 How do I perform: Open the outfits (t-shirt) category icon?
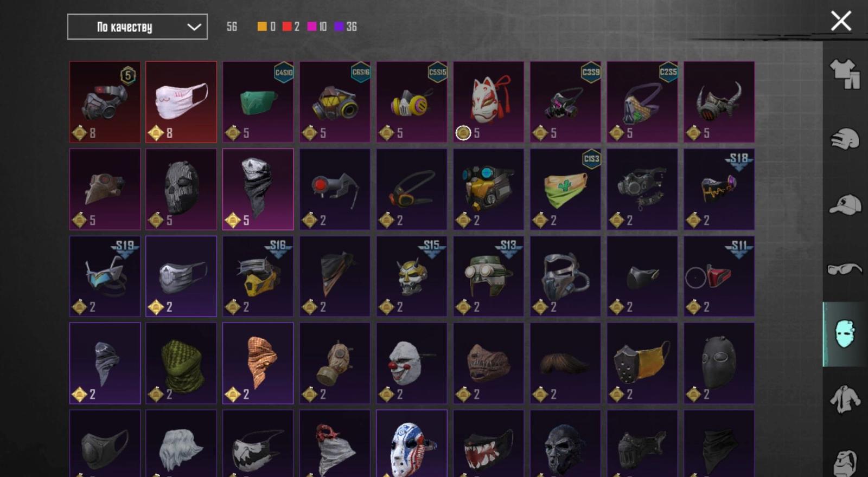click(845, 73)
